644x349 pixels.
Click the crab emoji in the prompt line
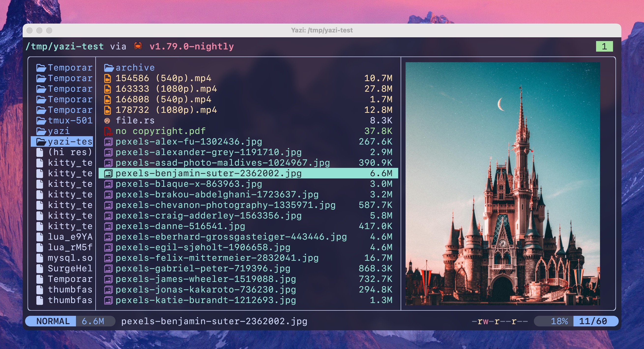(x=138, y=46)
